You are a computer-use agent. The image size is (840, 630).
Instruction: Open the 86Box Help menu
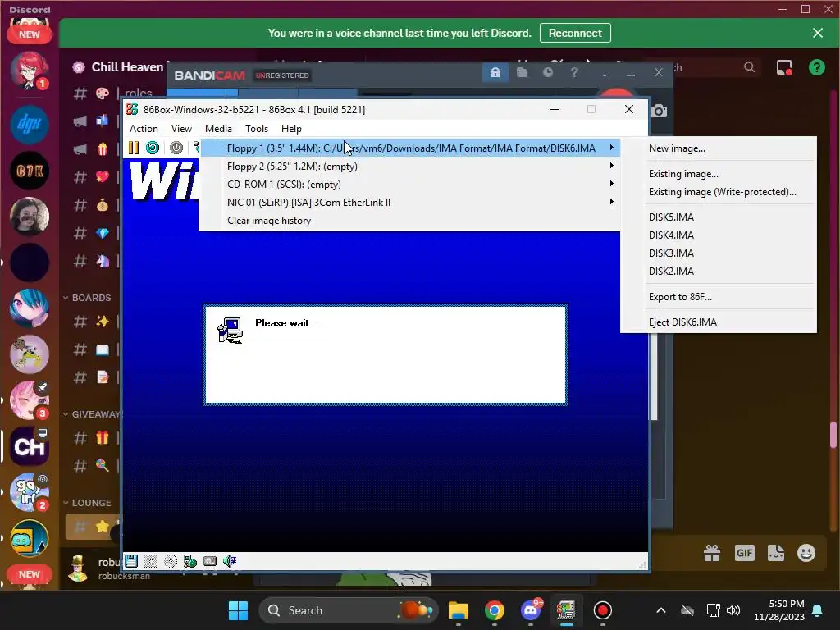click(x=291, y=129)
